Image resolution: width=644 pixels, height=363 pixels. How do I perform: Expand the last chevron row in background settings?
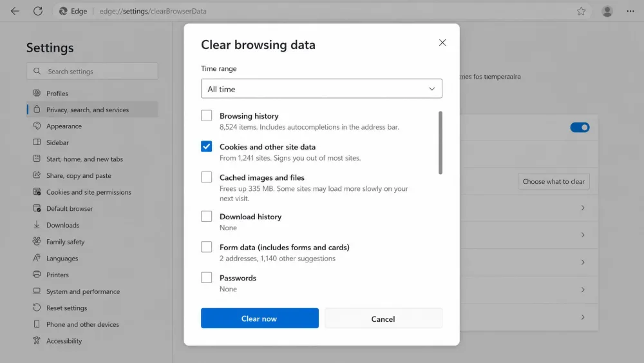click(582, 317)
